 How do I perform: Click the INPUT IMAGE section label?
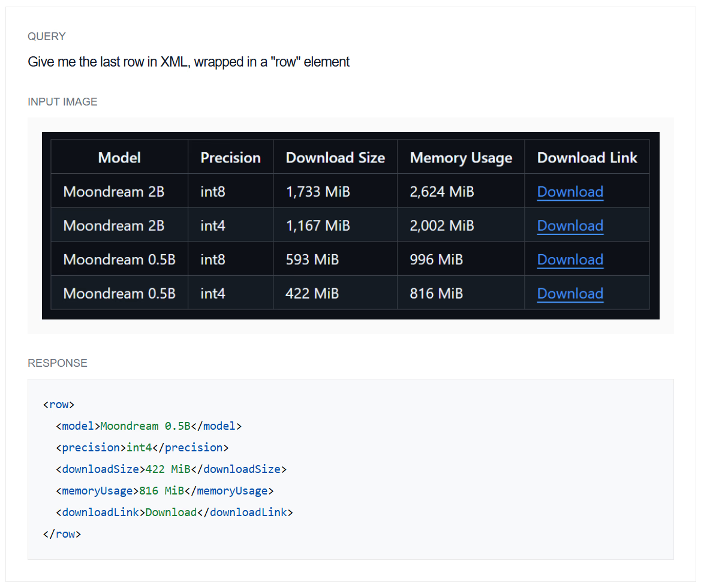coord(62,102)
